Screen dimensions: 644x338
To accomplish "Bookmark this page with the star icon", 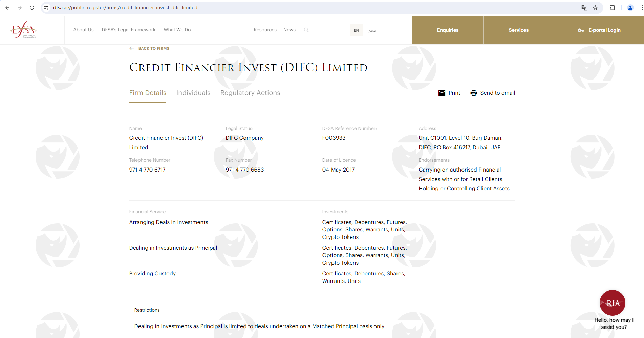I will 595,8.
